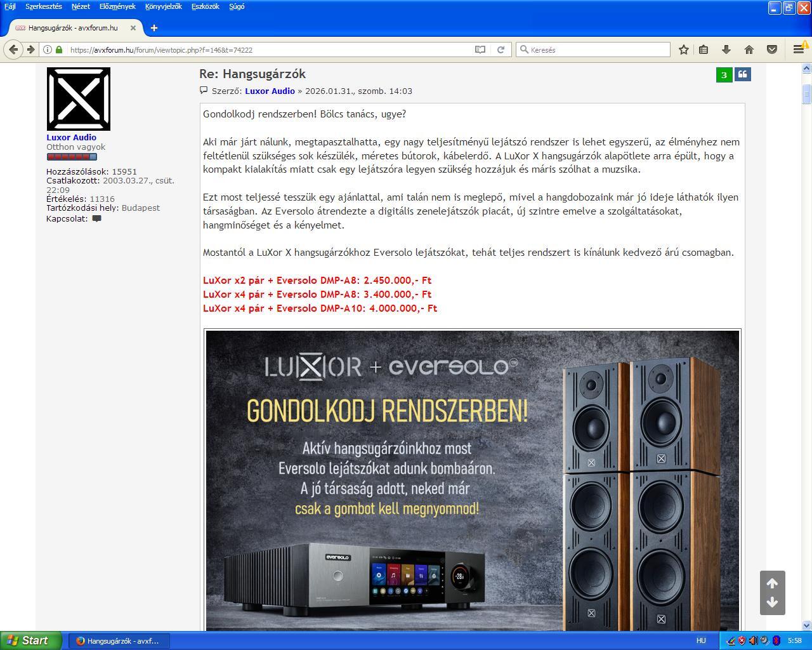Viewport: 812px width, 650px height.
Task: Click the text Hozzászólások: 15951
Action: click(91, 171)
